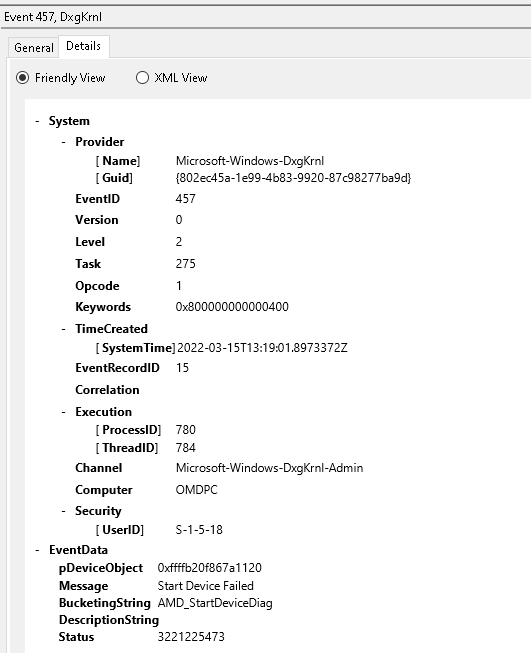Click the Version value 0
Screen dimensions: 531x653
pyautogui.click(x=179, y=219)
